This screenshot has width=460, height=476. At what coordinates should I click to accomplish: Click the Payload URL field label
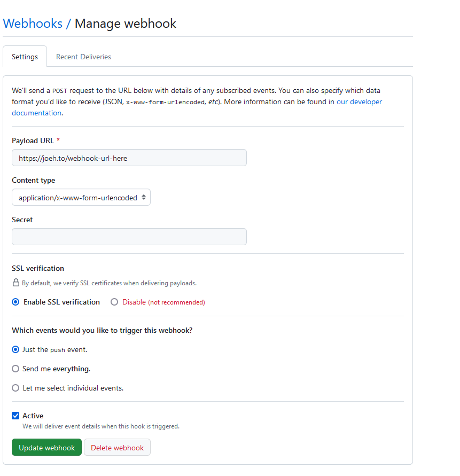coord(33,141)
